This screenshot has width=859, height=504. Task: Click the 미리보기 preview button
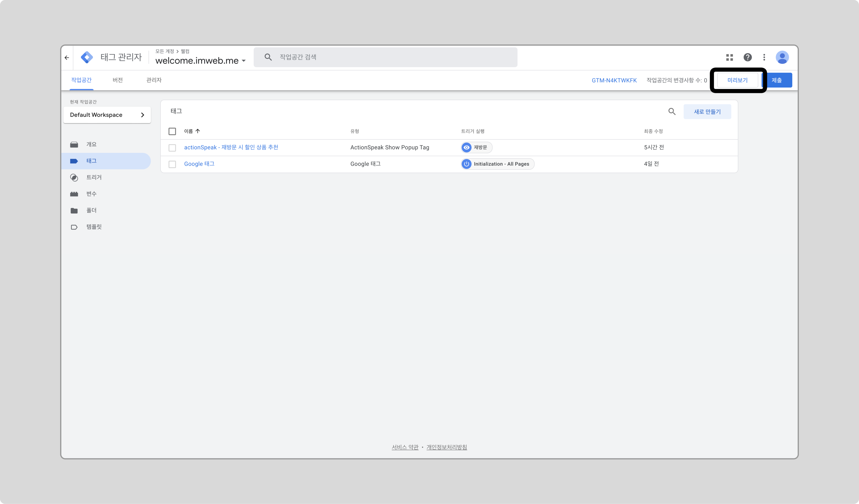pos(737,80)
